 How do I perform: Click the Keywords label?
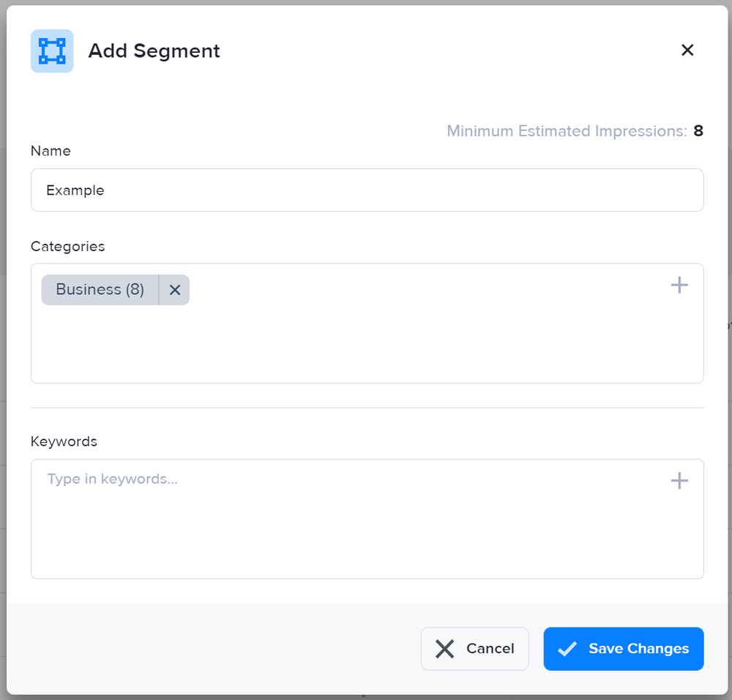click(64, 442)
